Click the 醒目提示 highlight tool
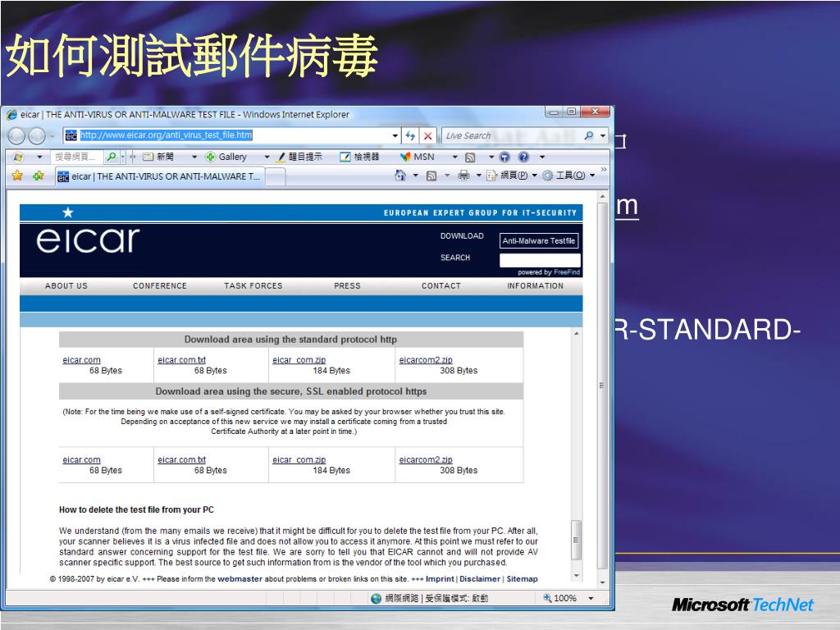 click(x=299, y=157)
